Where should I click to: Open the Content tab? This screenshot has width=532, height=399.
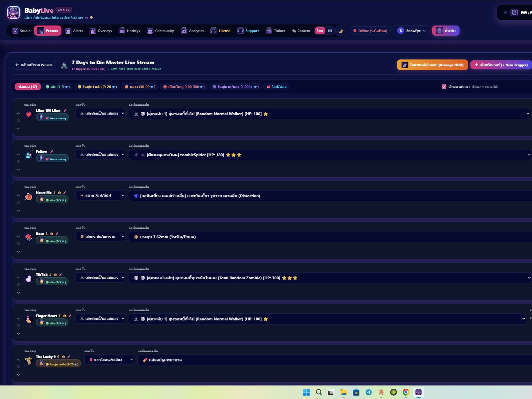[301, 31]
